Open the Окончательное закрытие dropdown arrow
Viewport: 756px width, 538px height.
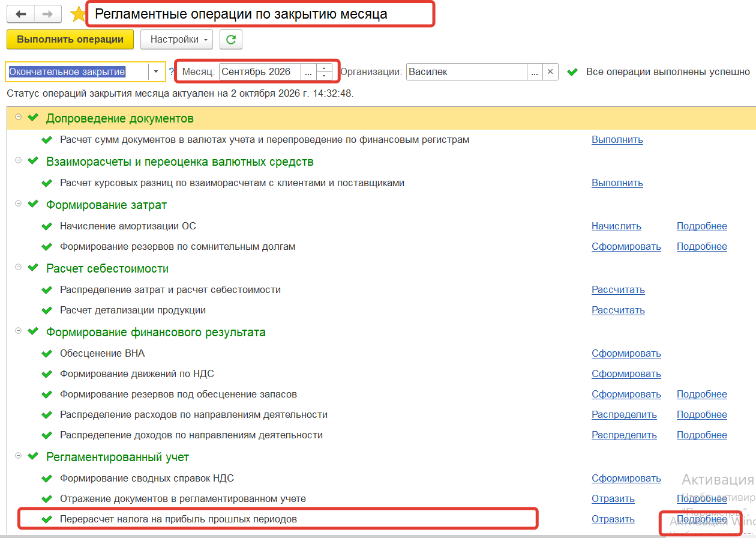tap(156, 71)
